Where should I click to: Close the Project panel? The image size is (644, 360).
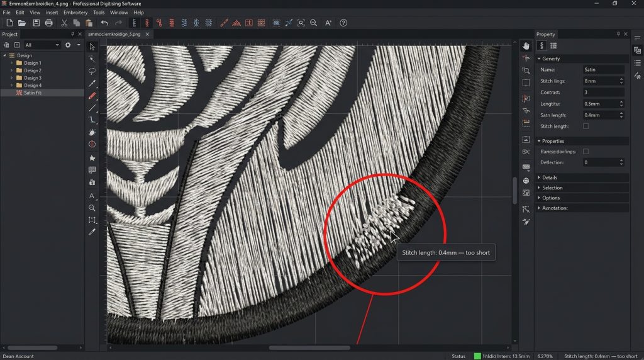click(x=80, y=34)
